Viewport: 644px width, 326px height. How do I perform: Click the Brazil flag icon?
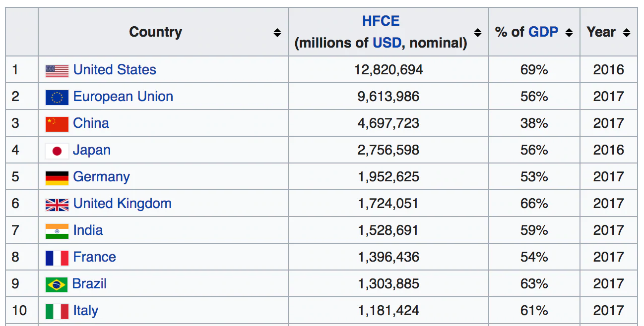click(x=57, y=284)
